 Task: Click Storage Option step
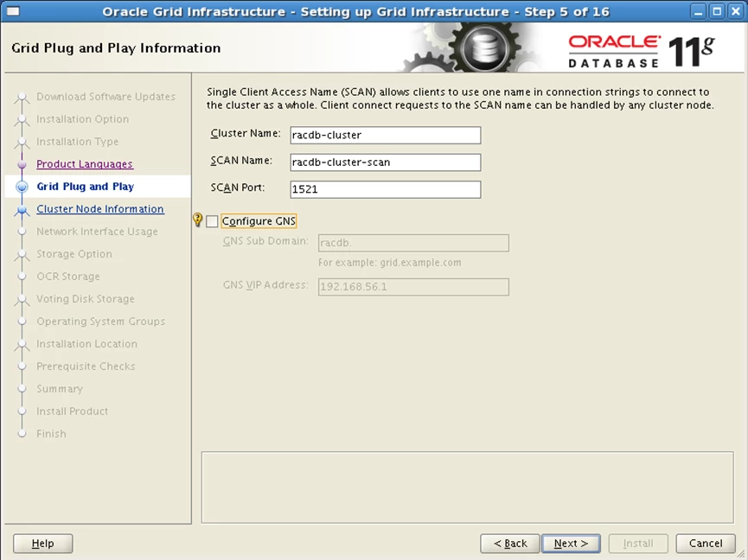pyautogui.click(x=74, y=254)
